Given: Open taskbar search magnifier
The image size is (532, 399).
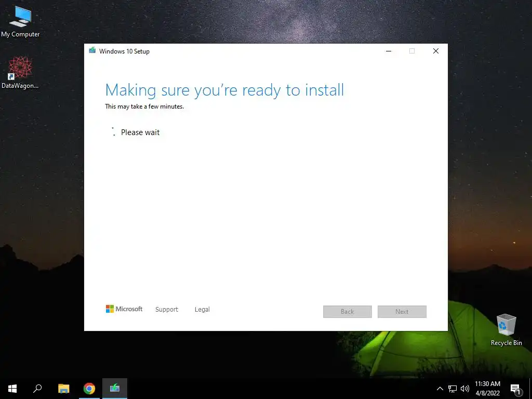Looking at the screenshot, I should tap(37, 389).
